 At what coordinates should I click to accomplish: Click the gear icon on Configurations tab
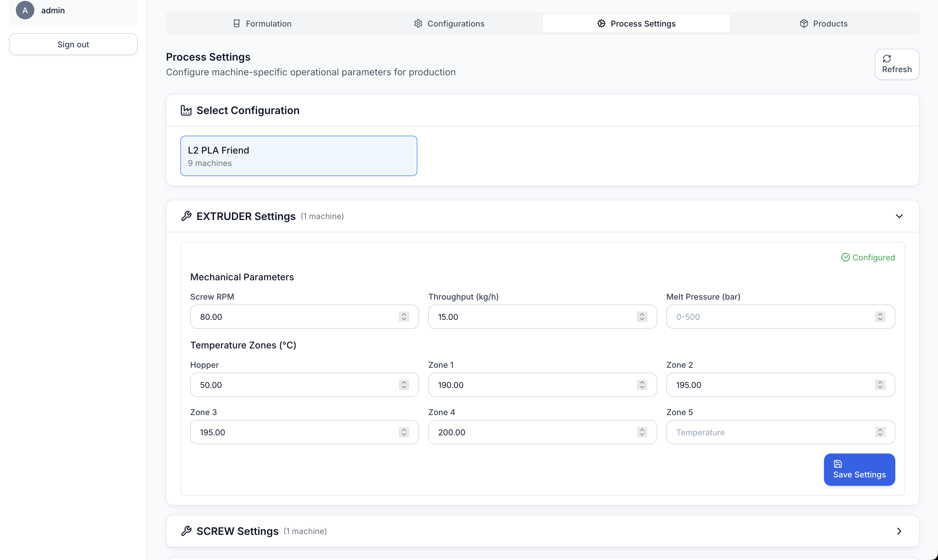click(x=418, y=23)
